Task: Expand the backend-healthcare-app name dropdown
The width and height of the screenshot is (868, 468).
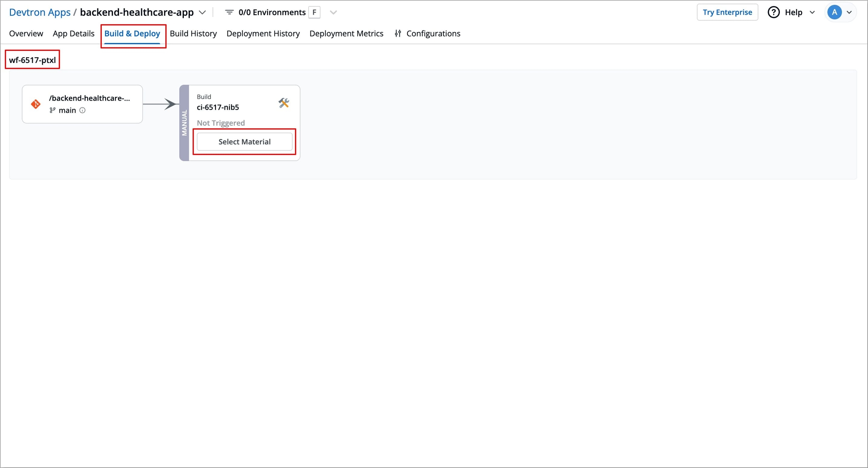Action: pos(202,12)
